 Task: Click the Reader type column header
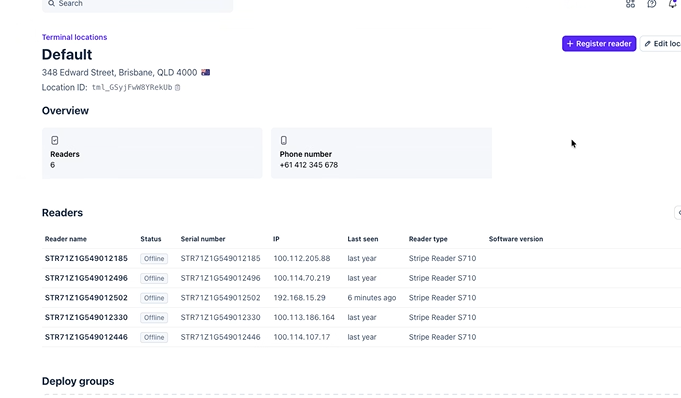428,239
